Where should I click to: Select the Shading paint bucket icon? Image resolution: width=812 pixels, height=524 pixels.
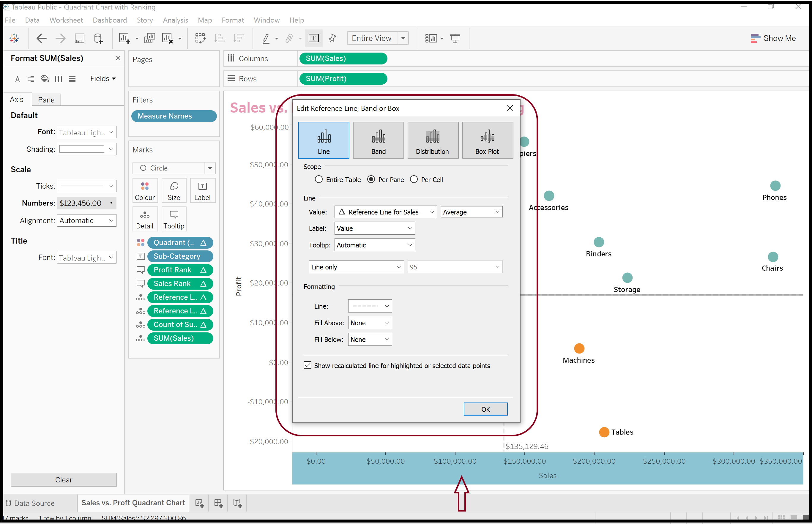tap(45, 79)
